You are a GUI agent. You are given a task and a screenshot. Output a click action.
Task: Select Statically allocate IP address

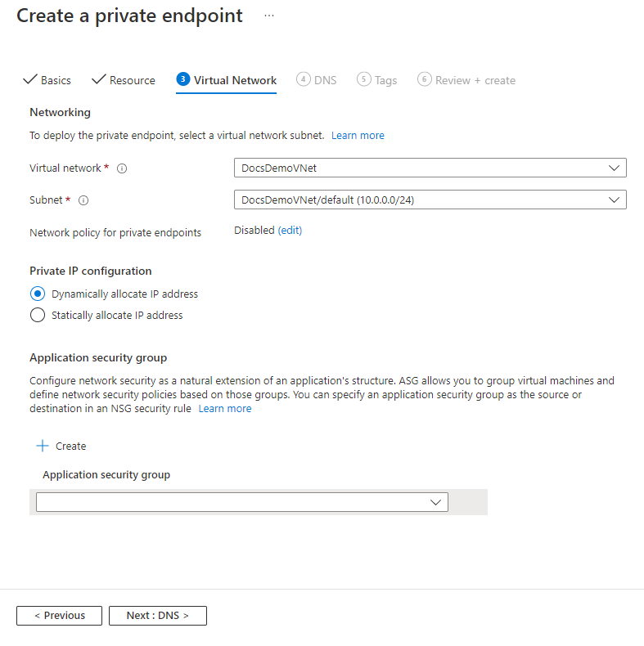tap(37, 315)
